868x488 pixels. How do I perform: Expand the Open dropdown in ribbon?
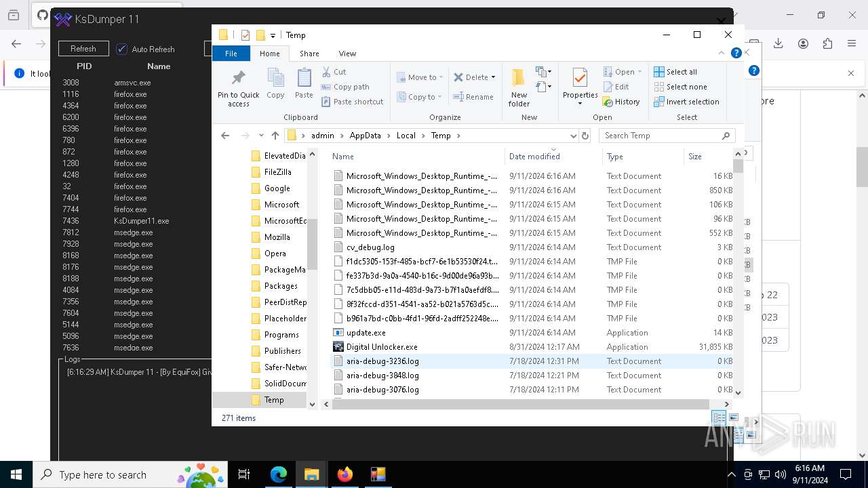coord(638,72)
